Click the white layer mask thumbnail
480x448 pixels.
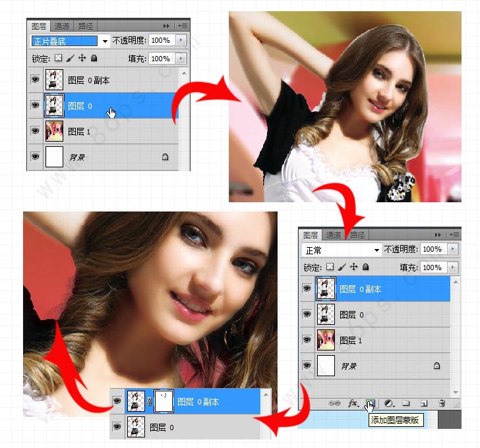[x=164, y=401]
